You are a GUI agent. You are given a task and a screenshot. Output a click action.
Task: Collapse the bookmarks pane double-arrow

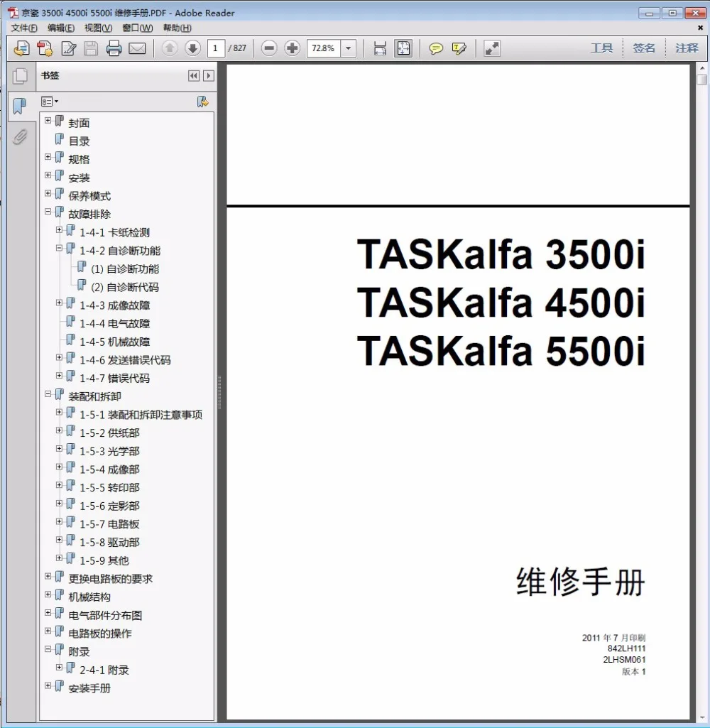pyautogui.click(x=194, y=76)
